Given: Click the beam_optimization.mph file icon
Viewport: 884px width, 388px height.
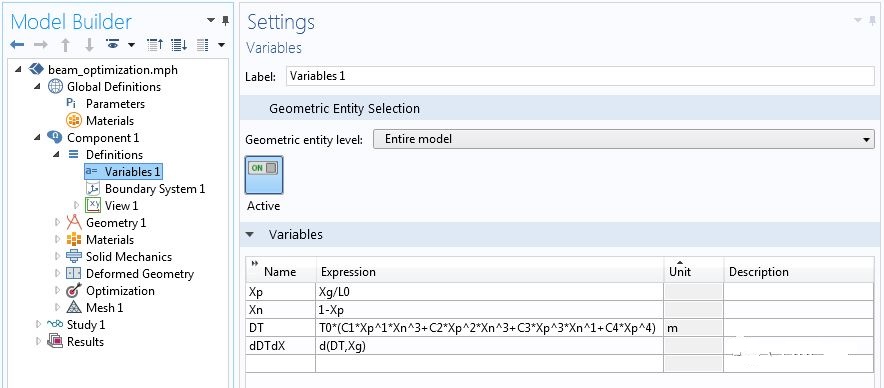Looking at the screenshot, I should 36,69.
